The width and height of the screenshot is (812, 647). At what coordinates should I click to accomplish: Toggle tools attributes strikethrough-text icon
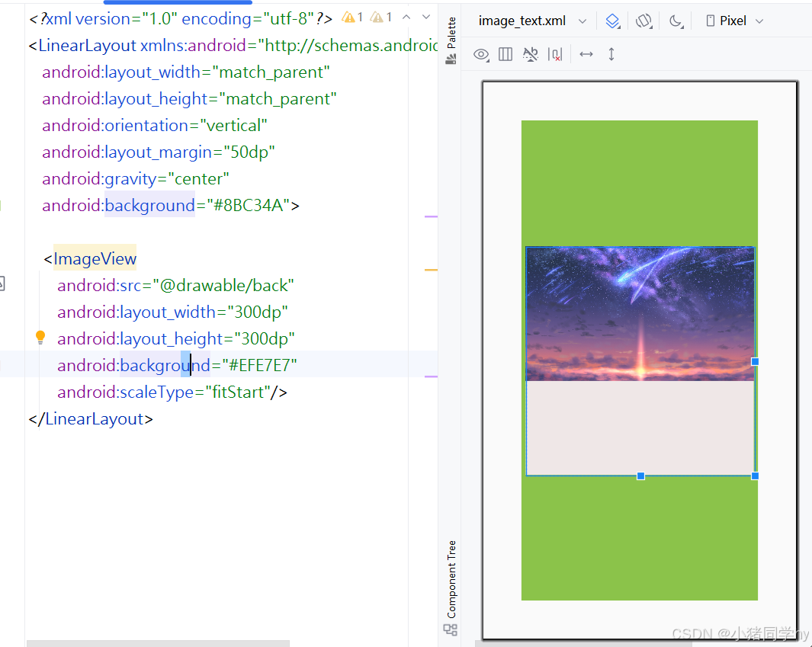[x=531, y=54]
